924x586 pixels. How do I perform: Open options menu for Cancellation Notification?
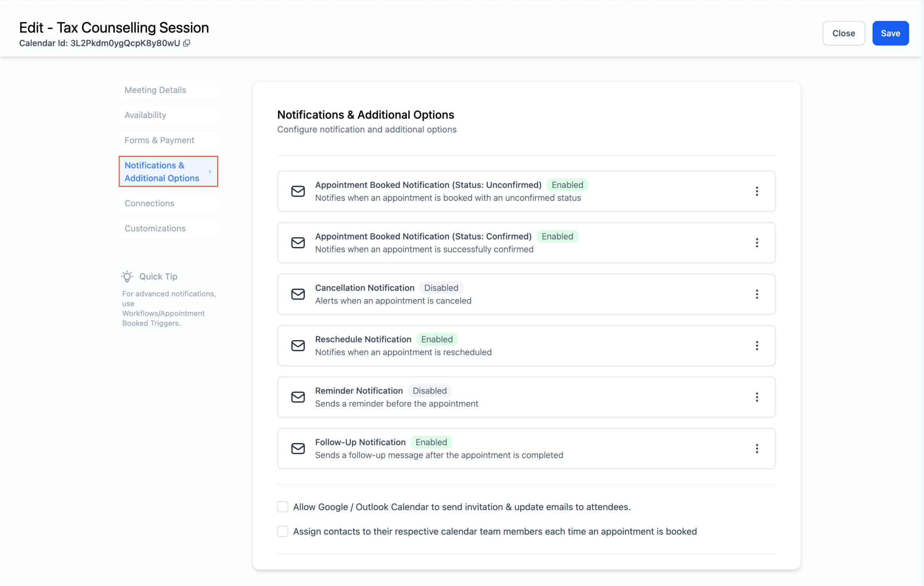(757, 294)
